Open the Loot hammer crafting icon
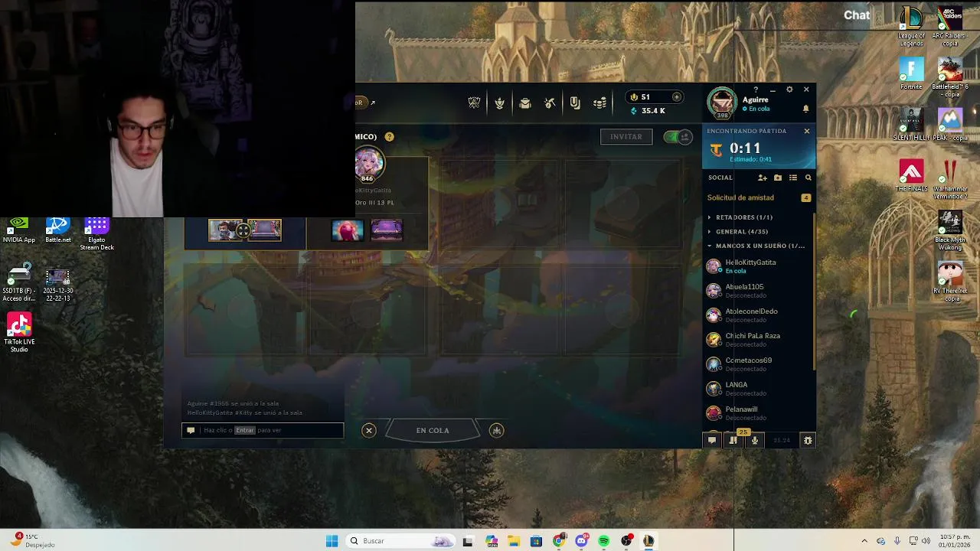 [x=550, y=103]
